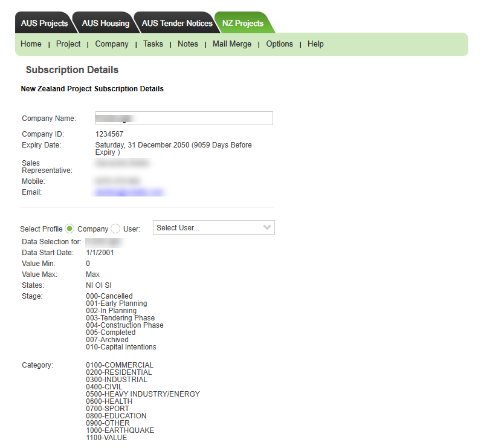Open the Help menu

click(x=315, y=44)
